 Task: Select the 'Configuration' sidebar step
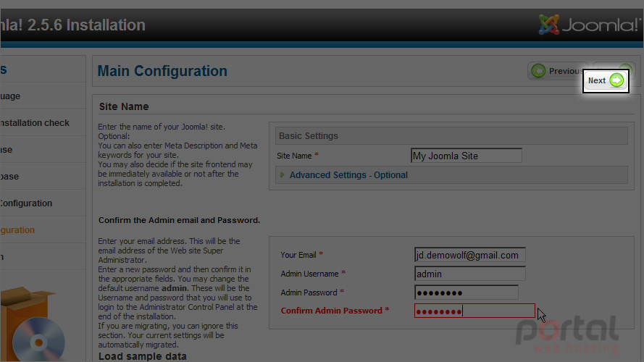[x=26, y=203]
